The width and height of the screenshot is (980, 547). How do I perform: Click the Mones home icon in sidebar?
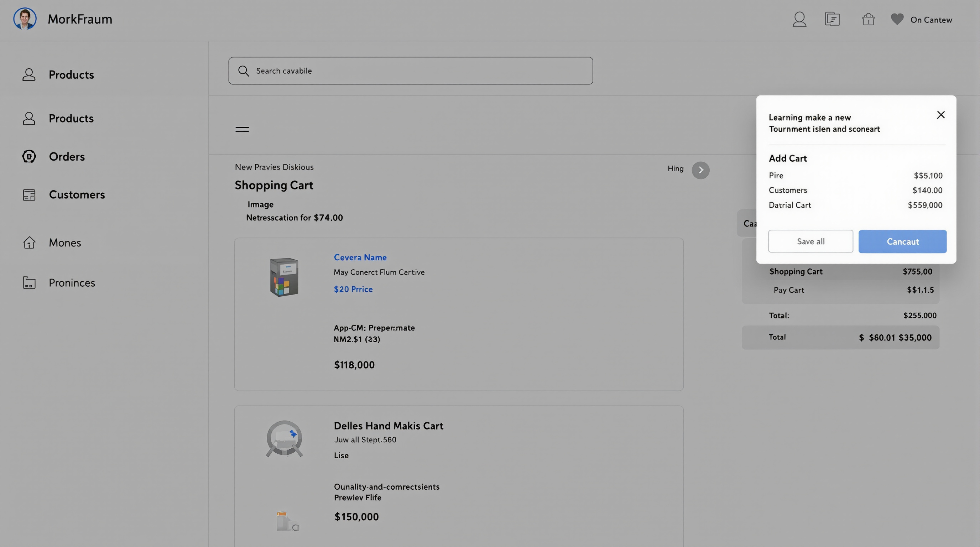[x=29, y=243]
